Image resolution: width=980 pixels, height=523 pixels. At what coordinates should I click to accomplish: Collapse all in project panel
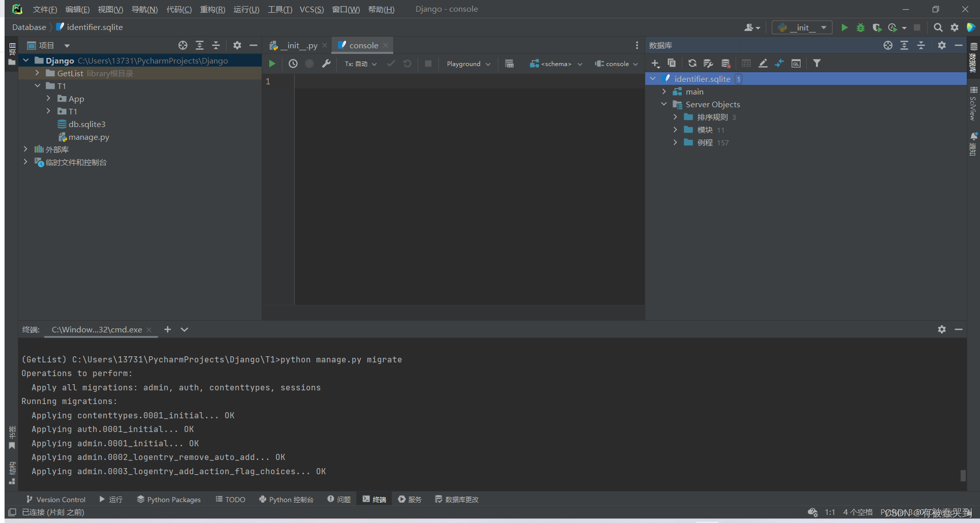(x=216, y=45)
